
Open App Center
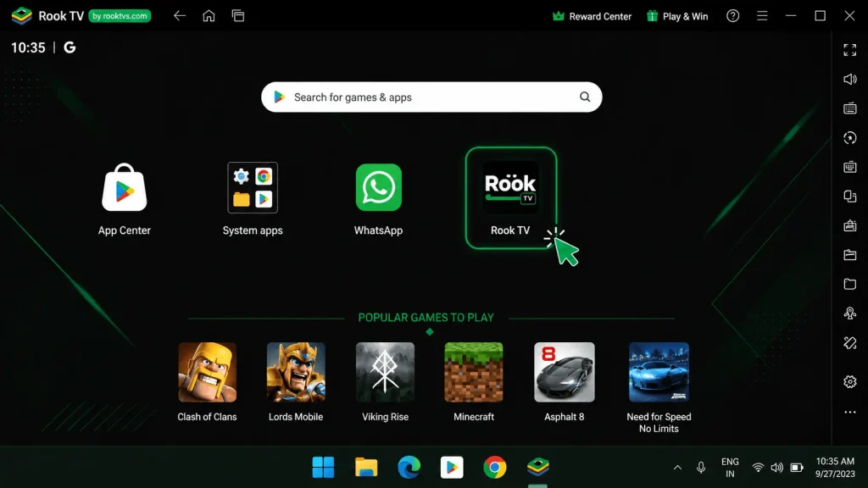[x=125, y=200]
